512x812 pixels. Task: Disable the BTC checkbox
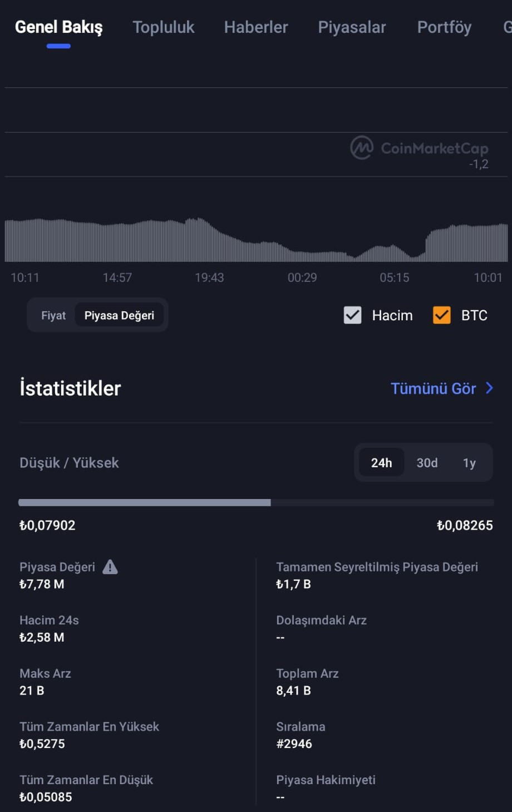click(442, 315)
